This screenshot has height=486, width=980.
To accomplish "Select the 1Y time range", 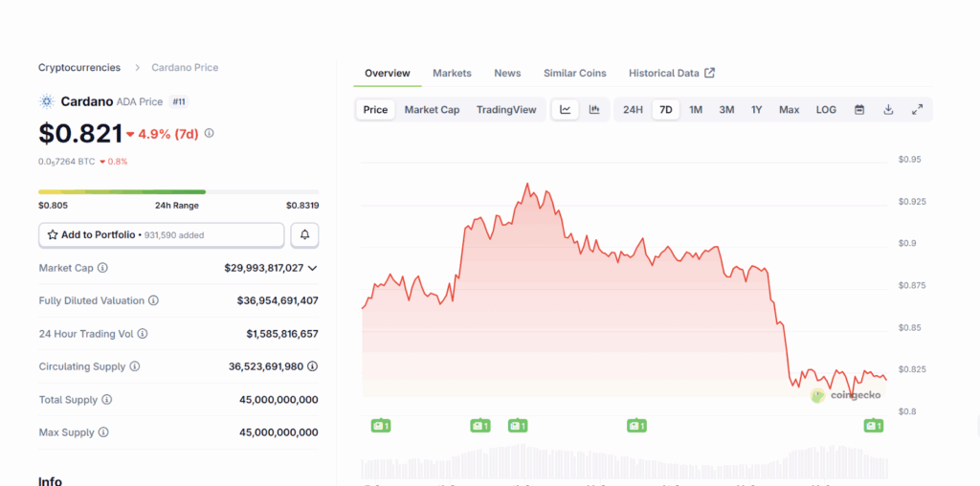I will (x=756, y=110).
